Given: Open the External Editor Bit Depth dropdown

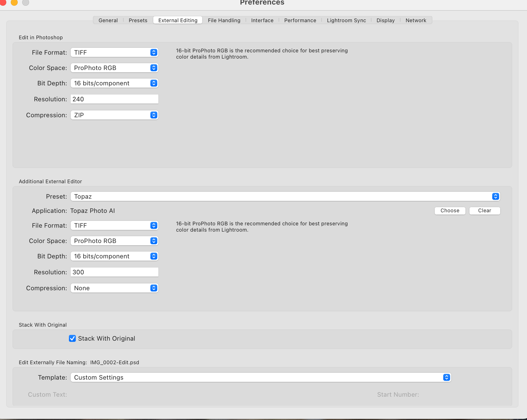Looking at the screenshot, I should tap(114, 256).
